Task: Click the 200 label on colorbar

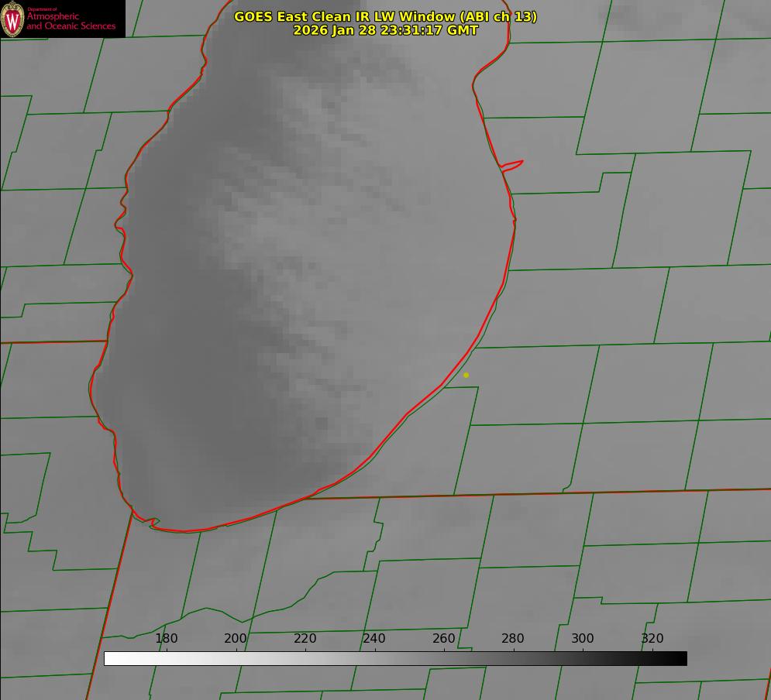Action: tap(236, 639)
